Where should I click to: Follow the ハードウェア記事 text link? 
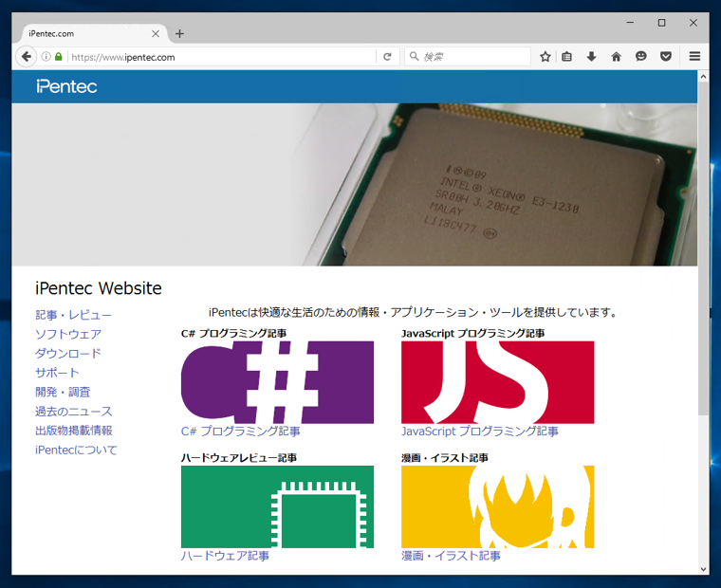click(225, 556)
